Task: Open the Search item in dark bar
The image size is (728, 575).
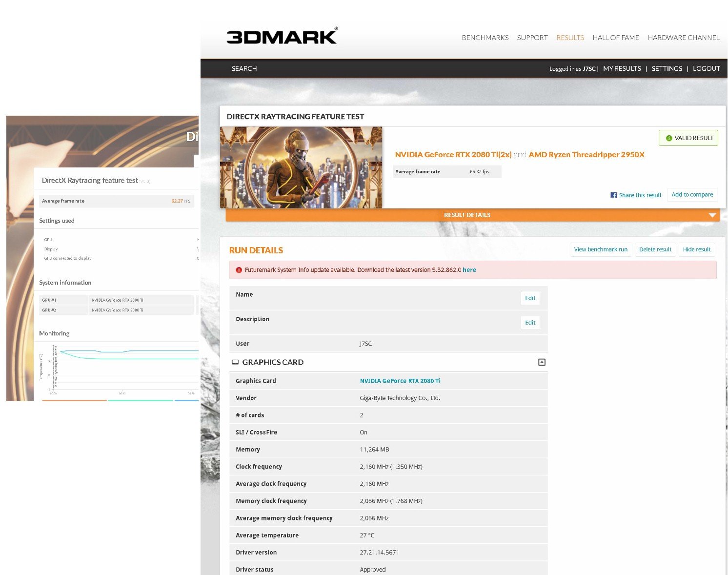Action: 244,68
